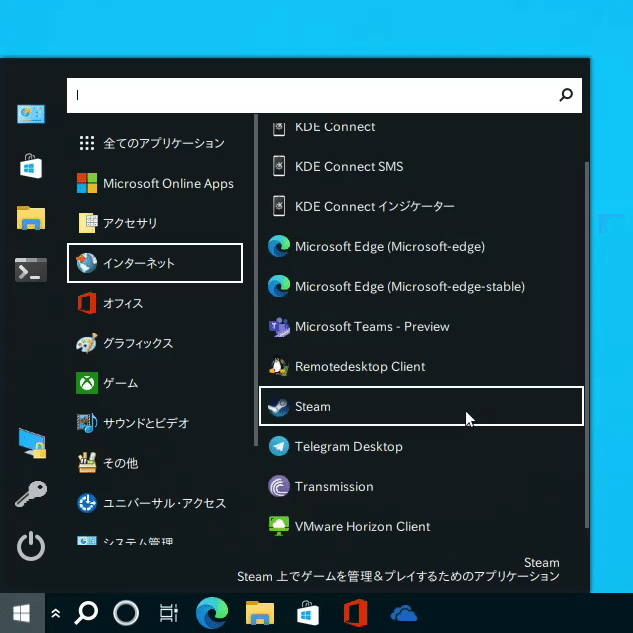Click the key icon in the sidebar
This screenshot has width=633, height=633.
pyautogui.click(x=31, y=493)
